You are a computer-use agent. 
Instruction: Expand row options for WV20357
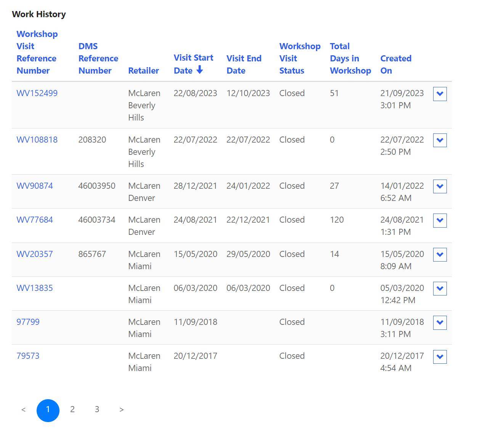point(440,255)
